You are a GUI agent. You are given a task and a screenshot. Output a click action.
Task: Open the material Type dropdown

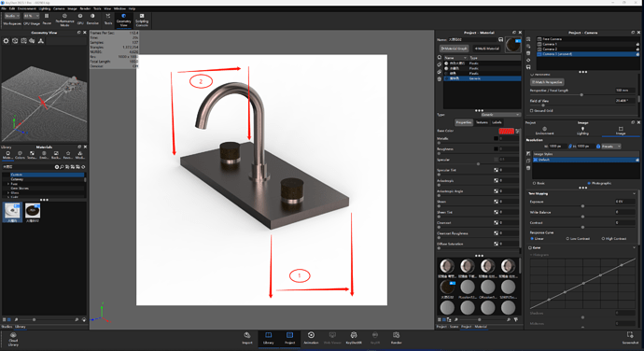click(500, 115)
